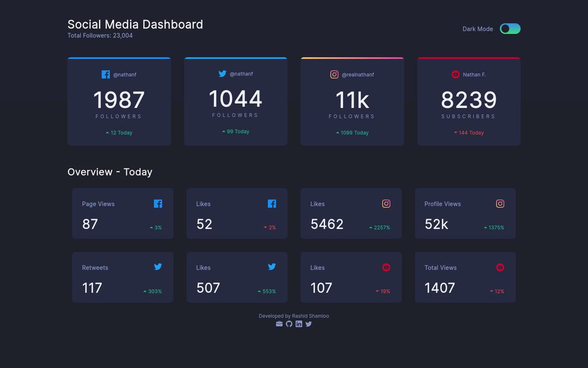Open the LinkedIn icon in footer
Viewport: 588px width, 368px height.
pos(299,324)
